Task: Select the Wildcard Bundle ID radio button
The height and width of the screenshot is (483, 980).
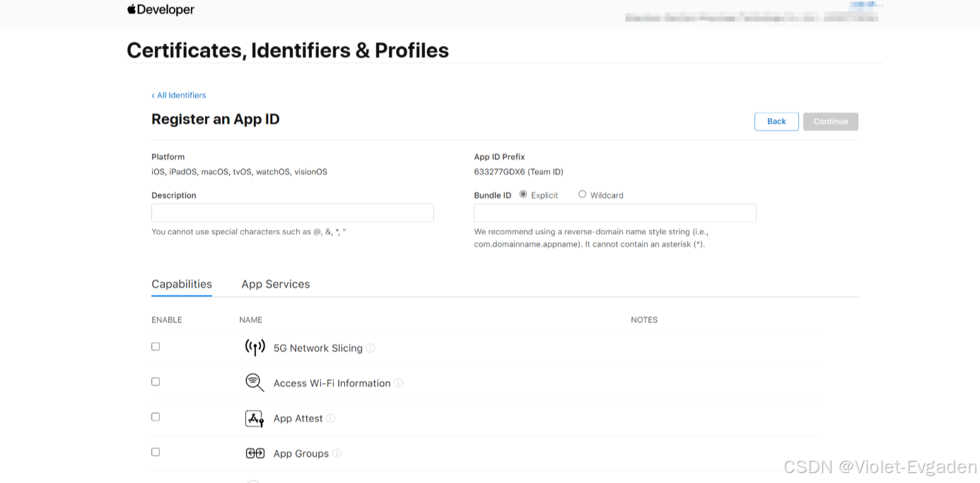Action: tap(583, 194)
